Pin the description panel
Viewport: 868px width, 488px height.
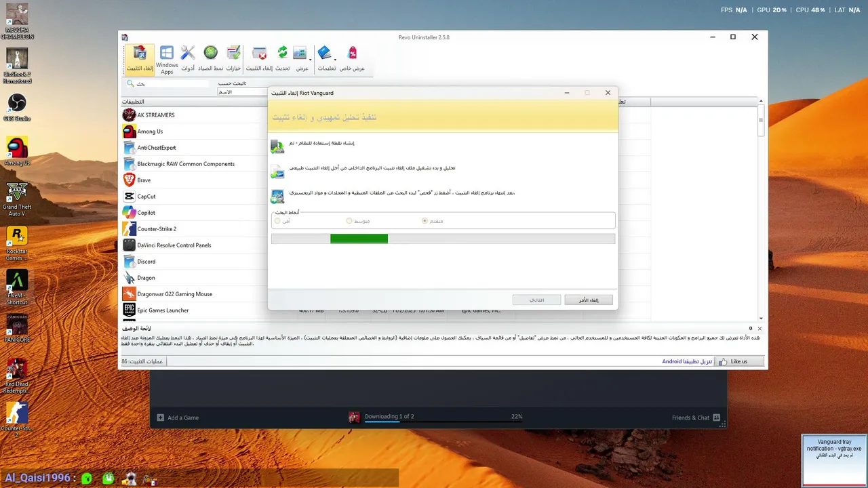click(x=751, y=329)
